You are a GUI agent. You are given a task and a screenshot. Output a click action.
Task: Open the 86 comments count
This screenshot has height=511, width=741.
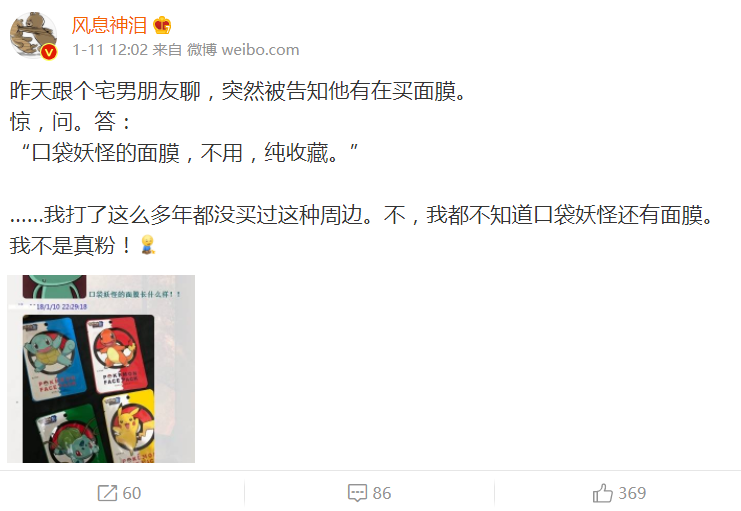pos(382,493)
